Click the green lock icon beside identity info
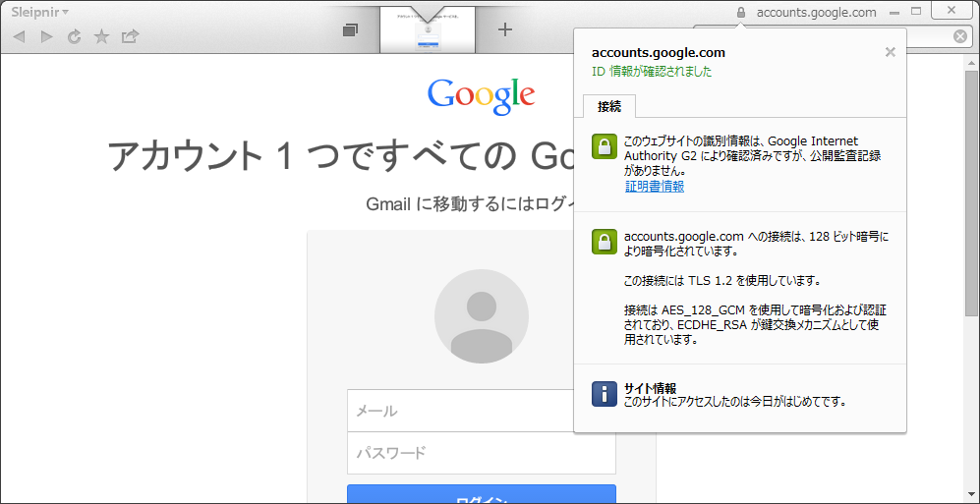This screenshot has height=504, width=980. click(x=605, y=146)
